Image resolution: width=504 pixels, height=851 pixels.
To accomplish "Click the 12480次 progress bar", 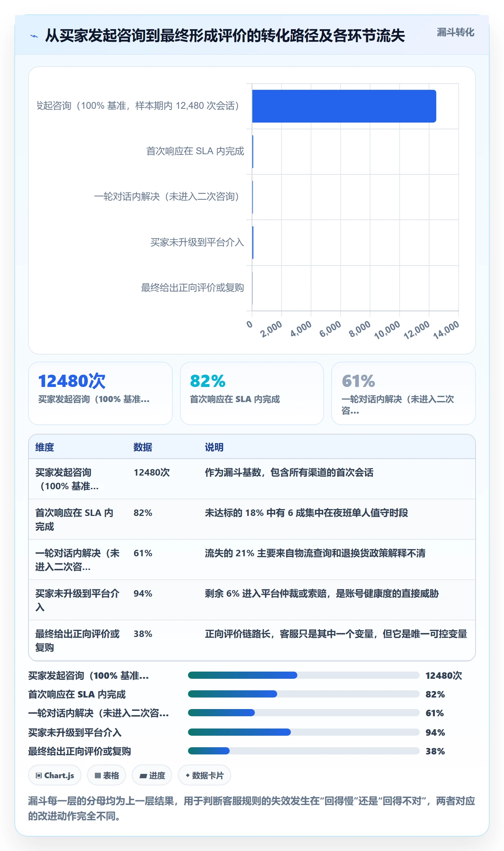I will pyautogui.click(x=304, y=675).
